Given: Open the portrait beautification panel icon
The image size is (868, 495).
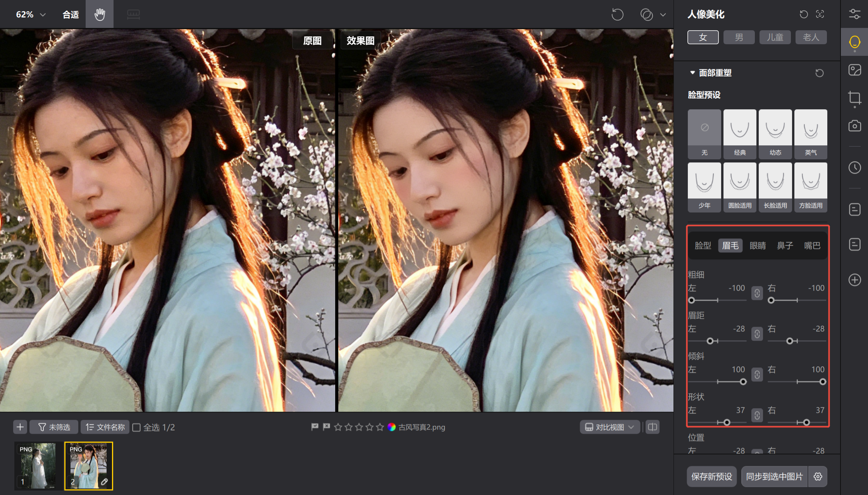Looking at the screenshot, I should (854, 42).
